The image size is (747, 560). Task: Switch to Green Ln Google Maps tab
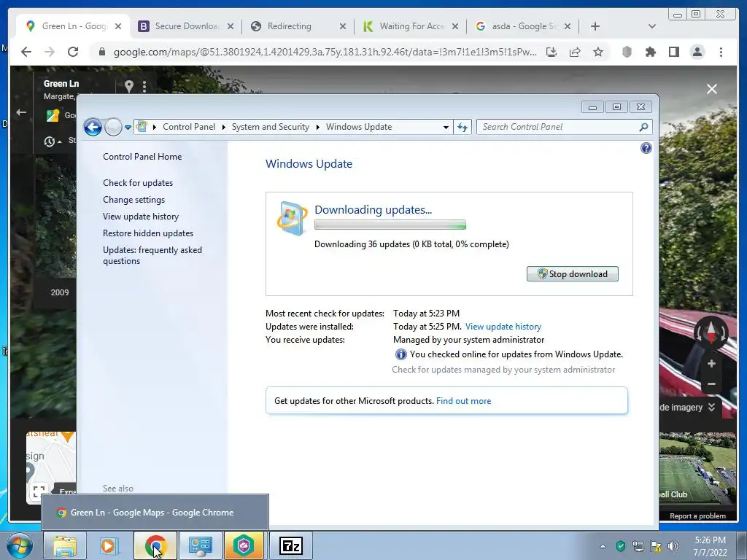(71, 26)
